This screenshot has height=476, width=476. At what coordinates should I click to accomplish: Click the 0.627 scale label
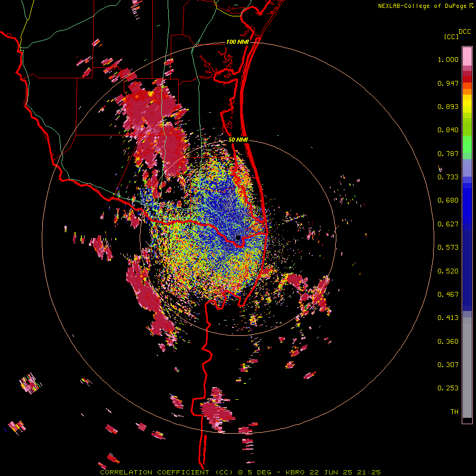[448, 224]
